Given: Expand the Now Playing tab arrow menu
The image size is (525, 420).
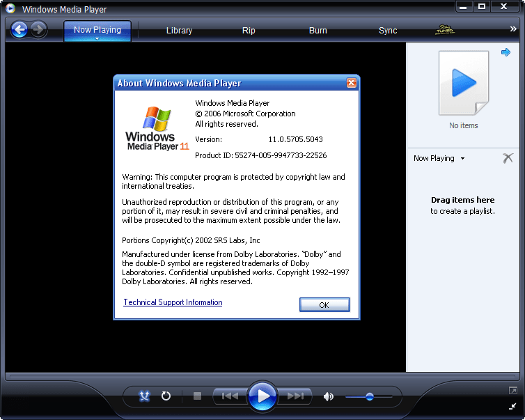Looking at the screenshot, I should pyautogui.click(x=97, y=39).
